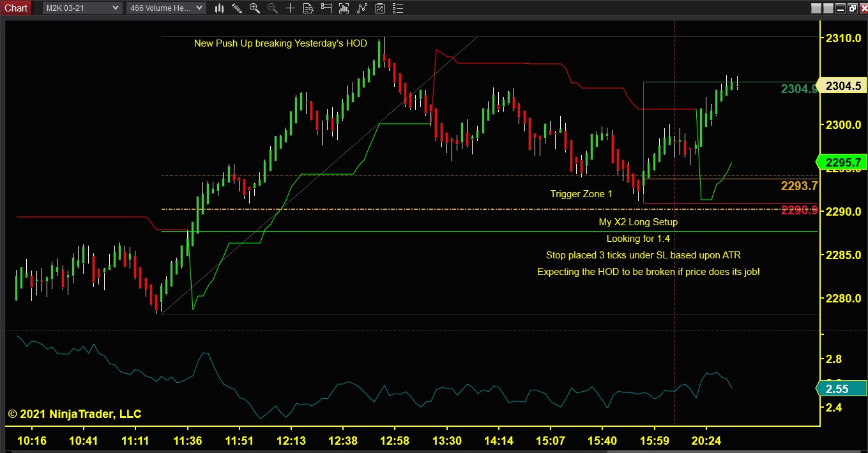Click the zoom out magnifier
Screen dimensions: 868x453
click(273, 8)
